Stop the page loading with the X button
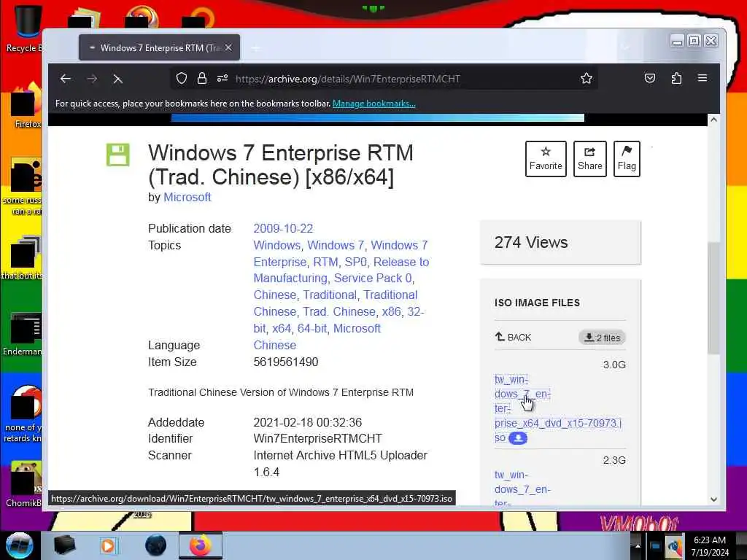 [117, 79]
